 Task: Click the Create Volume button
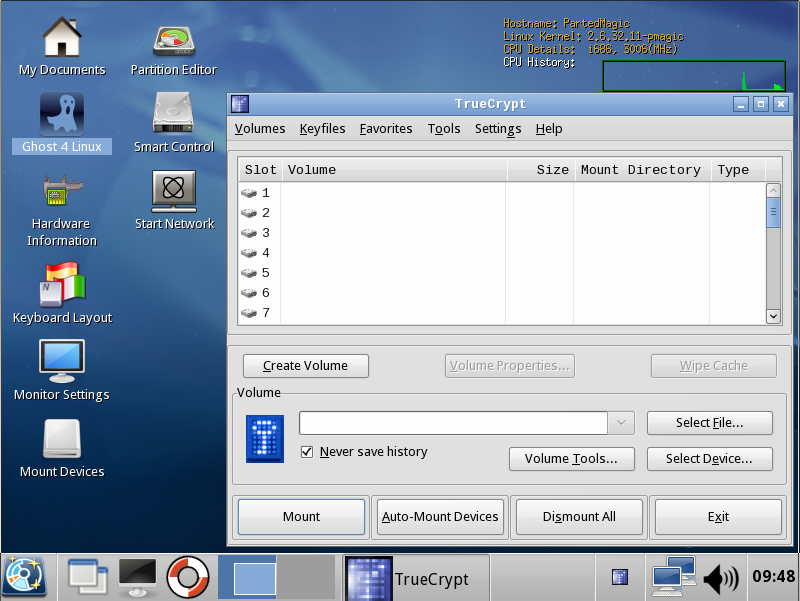[x=306, y=366]
